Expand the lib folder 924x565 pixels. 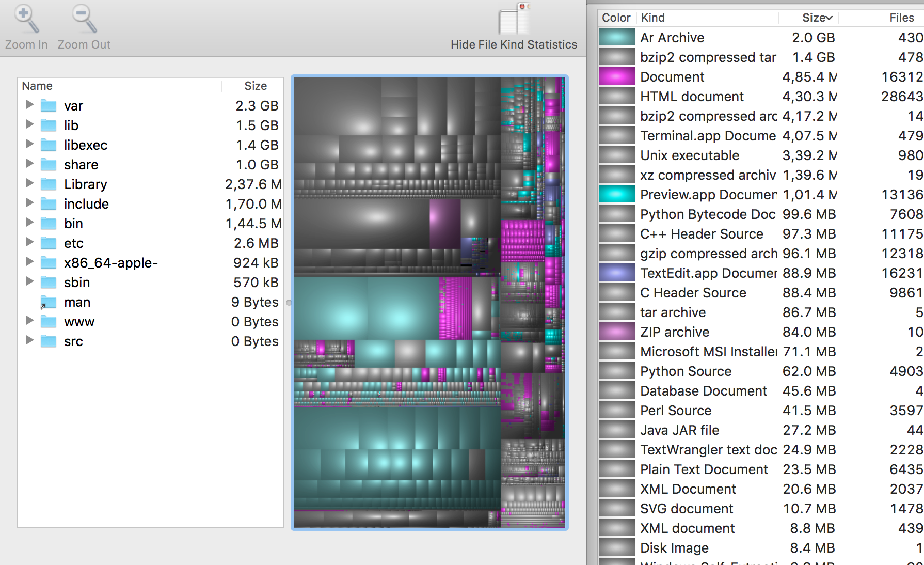tap(29, 124)
